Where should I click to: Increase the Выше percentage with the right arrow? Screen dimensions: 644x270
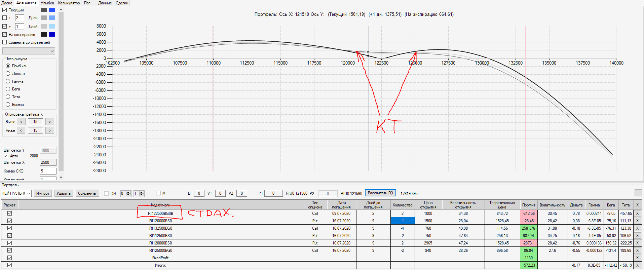point(50,122)
